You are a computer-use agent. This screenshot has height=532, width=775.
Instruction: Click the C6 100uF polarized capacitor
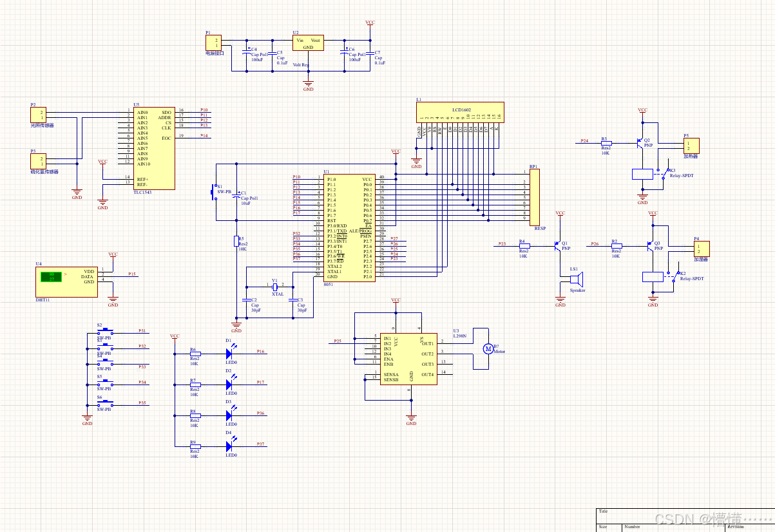pyautogui.click(x=344, y=50)
